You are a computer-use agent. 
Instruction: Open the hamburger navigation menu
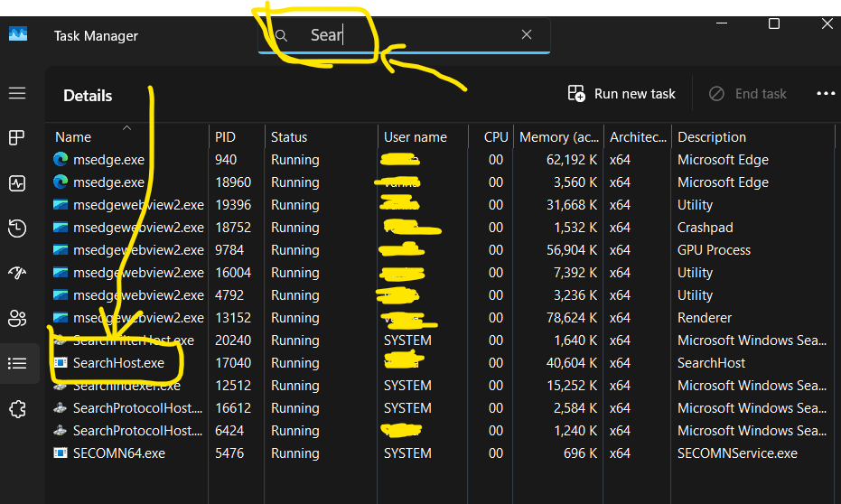point(17,93)
